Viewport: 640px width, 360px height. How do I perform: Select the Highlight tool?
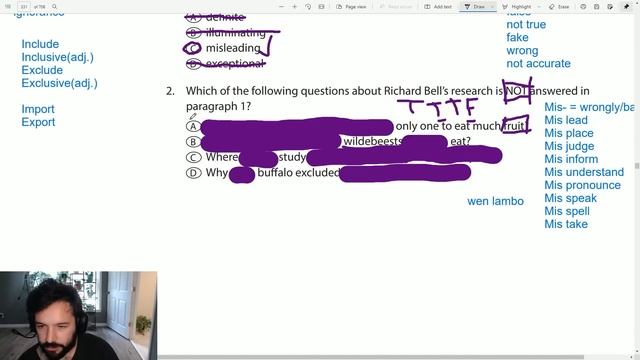pos(517,7)
